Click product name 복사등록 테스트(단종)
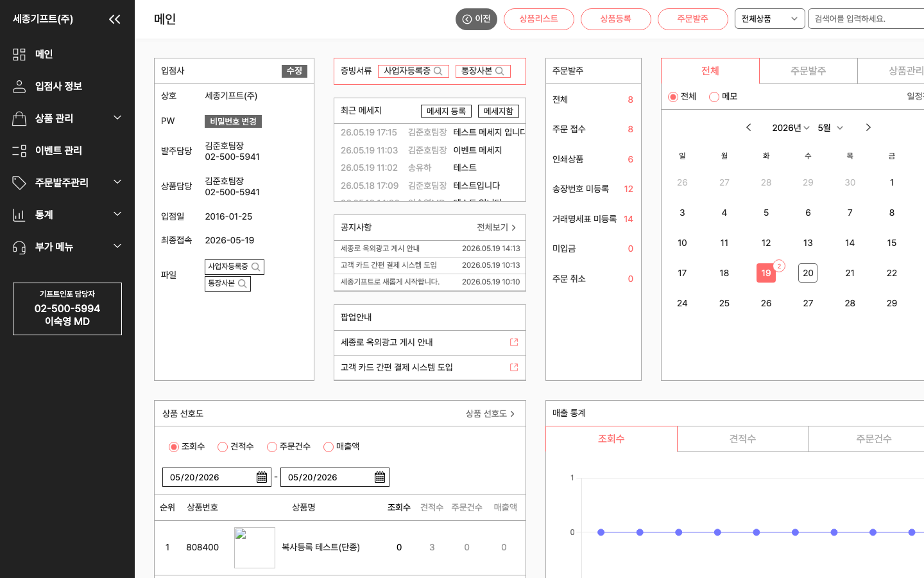Screen dimensions: 924x578 [321, 548]
